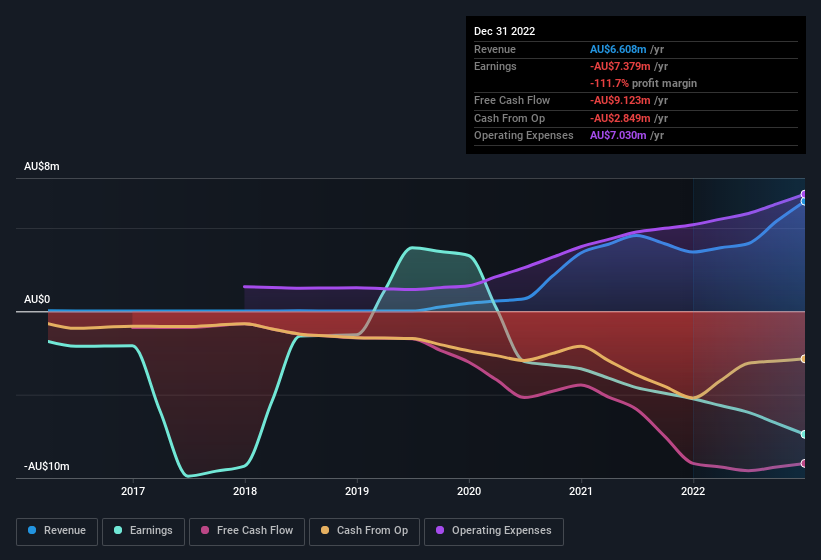Click the purple Operating Expenses endpoint marker
821x560 pixels.
803,194
